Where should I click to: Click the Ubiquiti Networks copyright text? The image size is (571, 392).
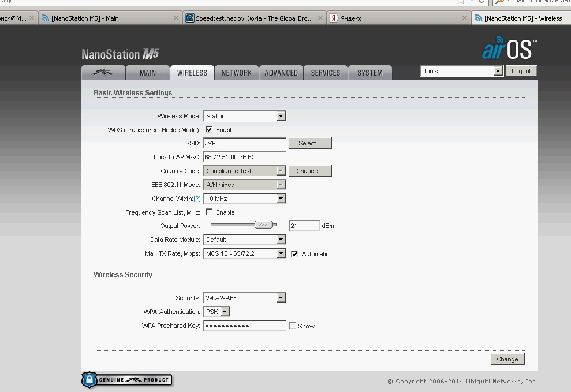[462, 381]
